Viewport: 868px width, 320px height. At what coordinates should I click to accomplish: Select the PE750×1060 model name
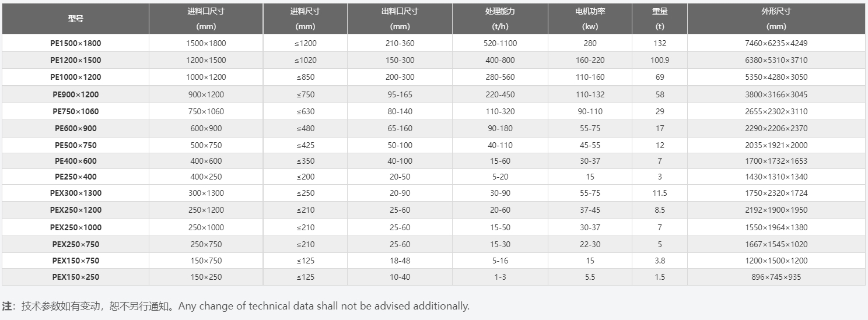click(75, 111)
